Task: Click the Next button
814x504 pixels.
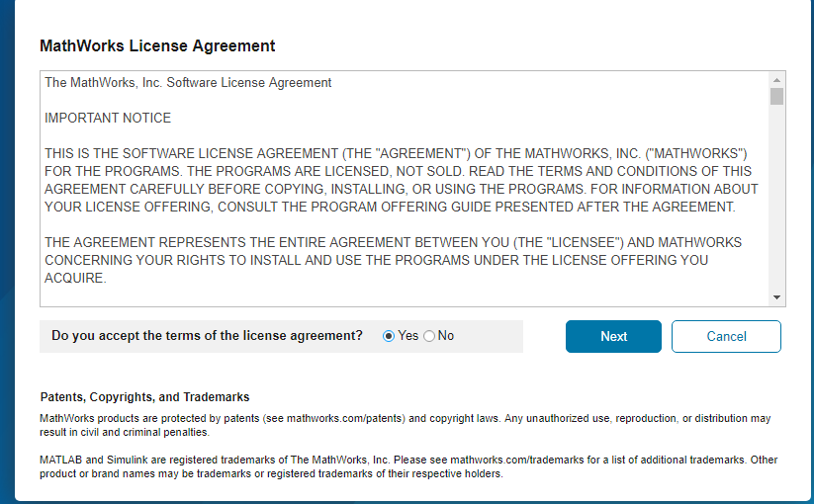Action: tap(613, 337)
